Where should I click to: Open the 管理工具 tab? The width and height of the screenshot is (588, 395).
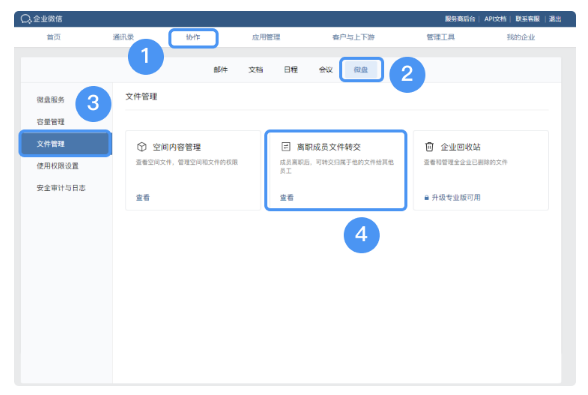[441, 37]
